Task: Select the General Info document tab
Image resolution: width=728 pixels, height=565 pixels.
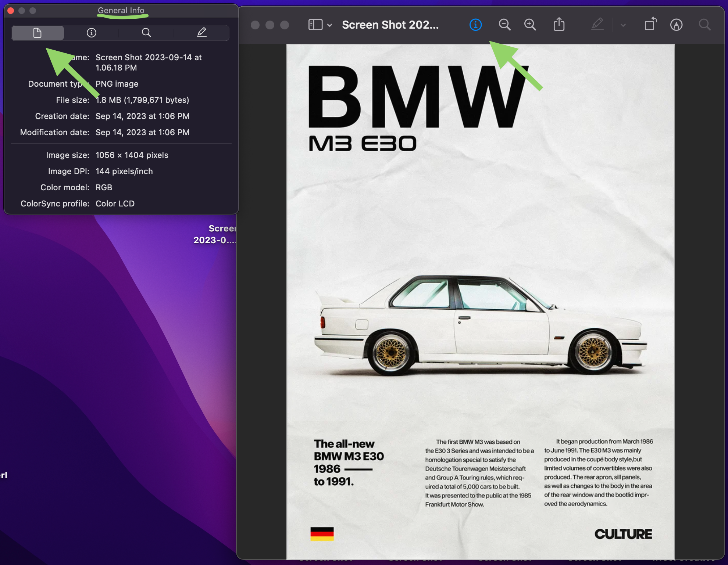Action: [38, 33]
